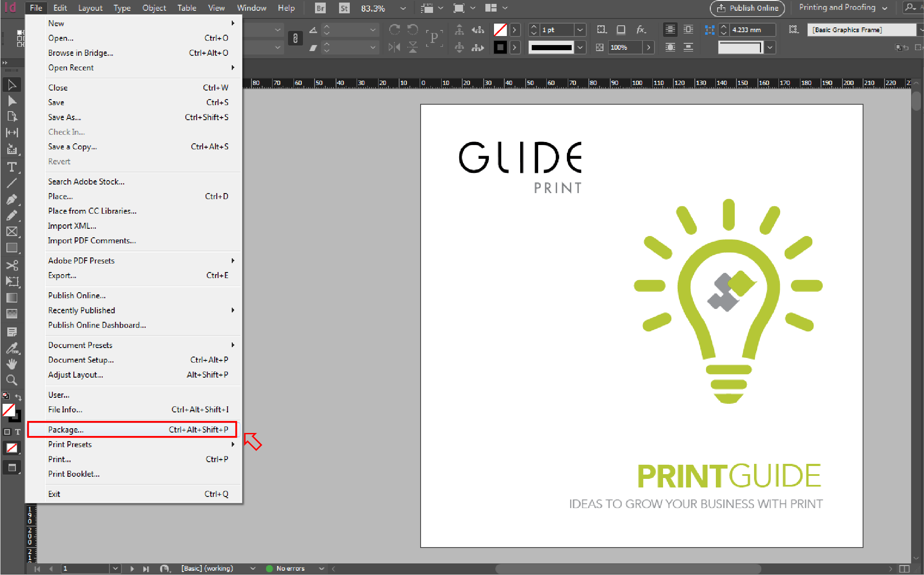The image size is (924, 575).
Task: Expand Adobe PDF Presets submenu
Action: (142, 260)
